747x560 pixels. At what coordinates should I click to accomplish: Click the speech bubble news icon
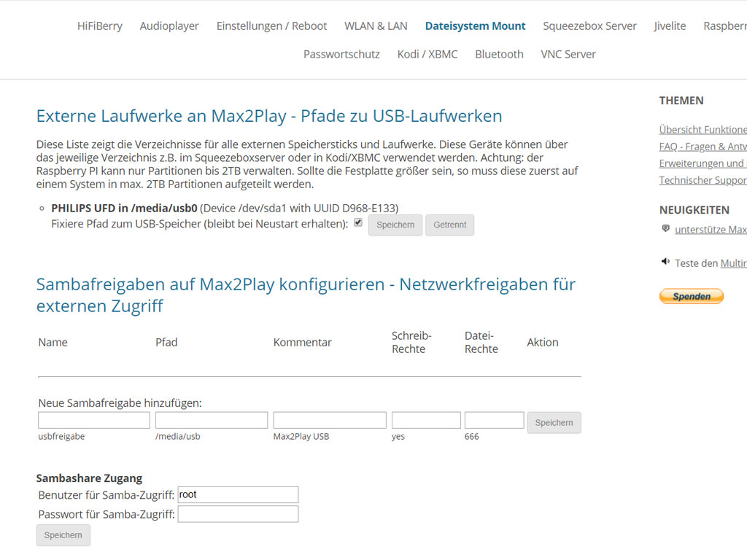pos(665,228)
